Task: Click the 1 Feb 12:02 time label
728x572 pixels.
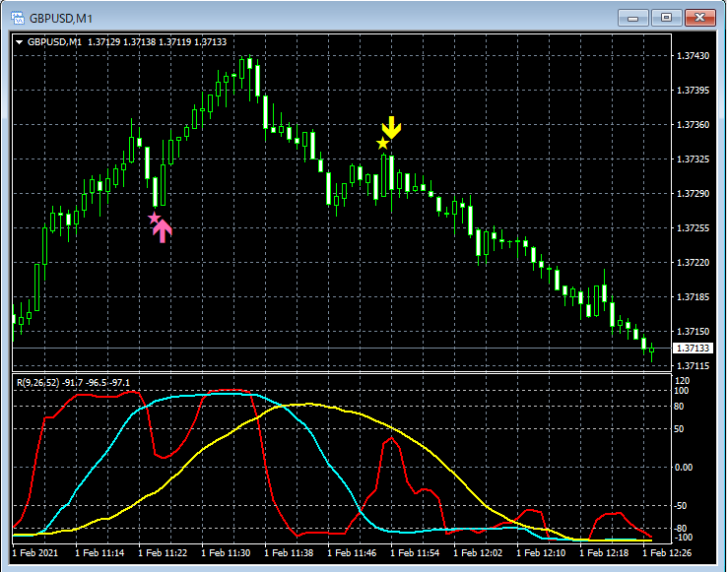Action: tap(478, 553)
